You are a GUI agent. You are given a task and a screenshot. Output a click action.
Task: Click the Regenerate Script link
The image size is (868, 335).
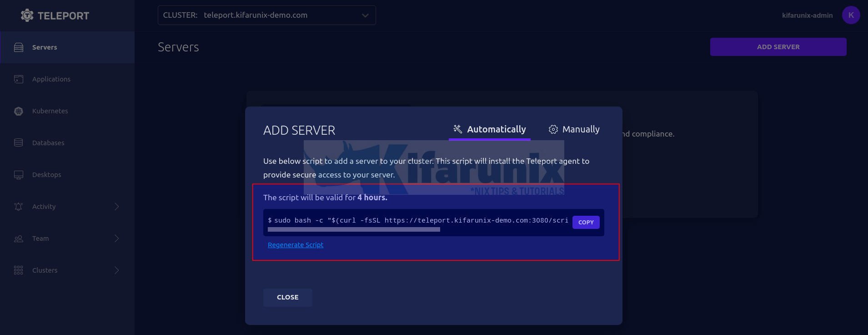296,245
